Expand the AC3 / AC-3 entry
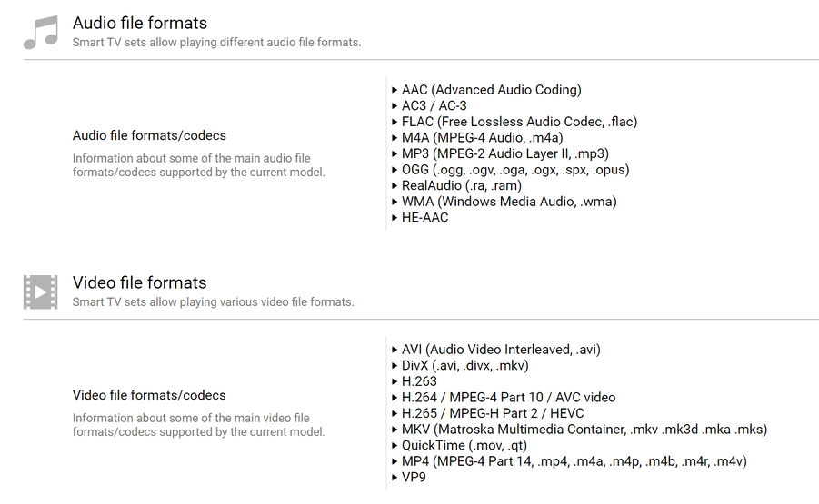The height and width of the screenshot is (504, 819). (x=434, y=106)
